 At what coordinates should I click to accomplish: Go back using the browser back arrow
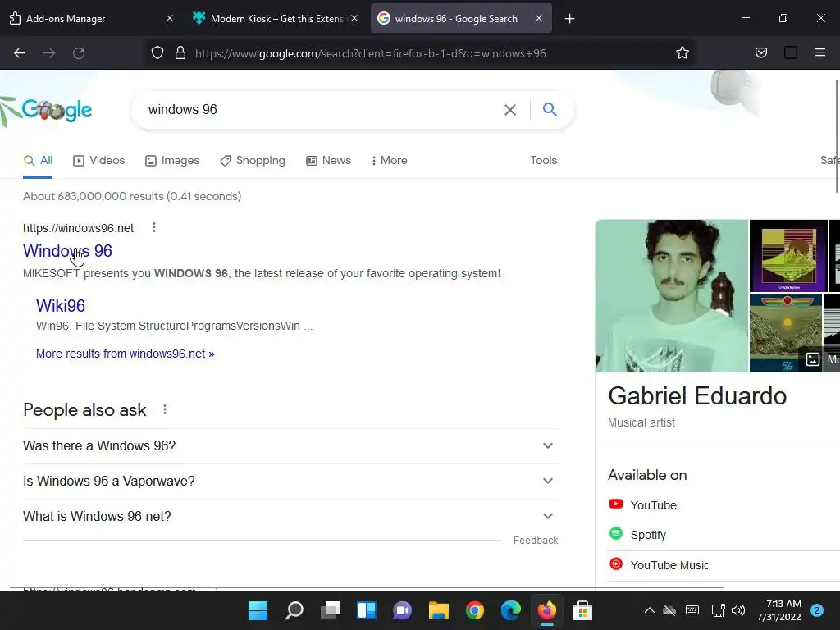pyautogui.click(x=20, y=53)
